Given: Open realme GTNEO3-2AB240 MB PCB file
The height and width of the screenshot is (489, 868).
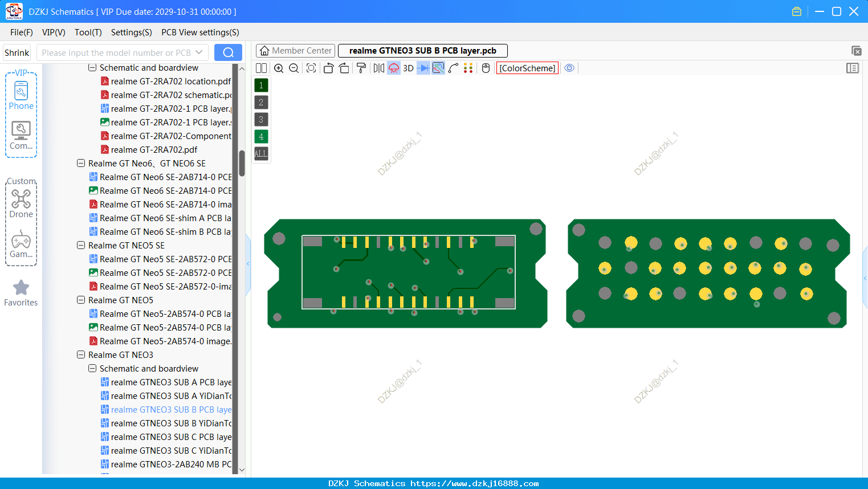Looking at the screenshot, I should 166,464.
